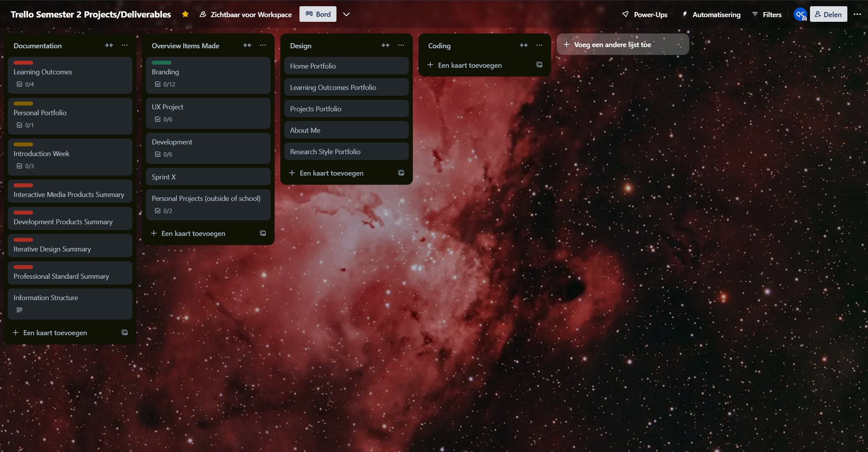
Task: Open Overview Items Made list actions menu
Action: coord(263,46)
